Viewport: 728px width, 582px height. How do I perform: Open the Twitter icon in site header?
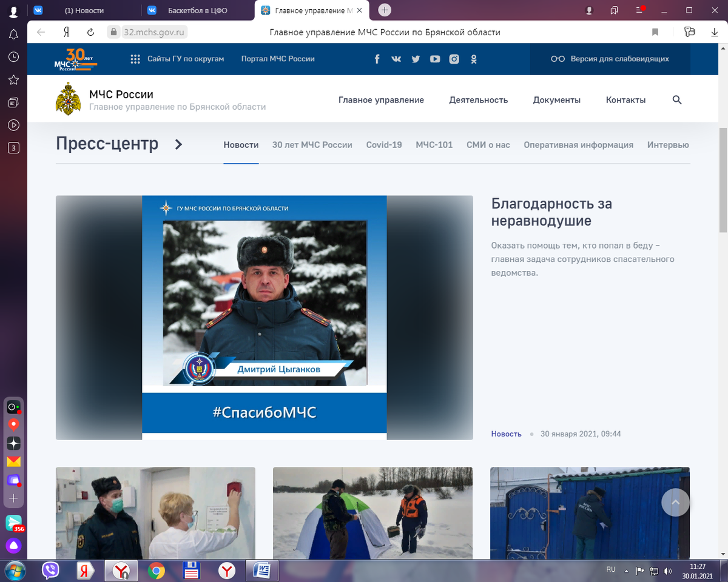[x=416, y=59]
